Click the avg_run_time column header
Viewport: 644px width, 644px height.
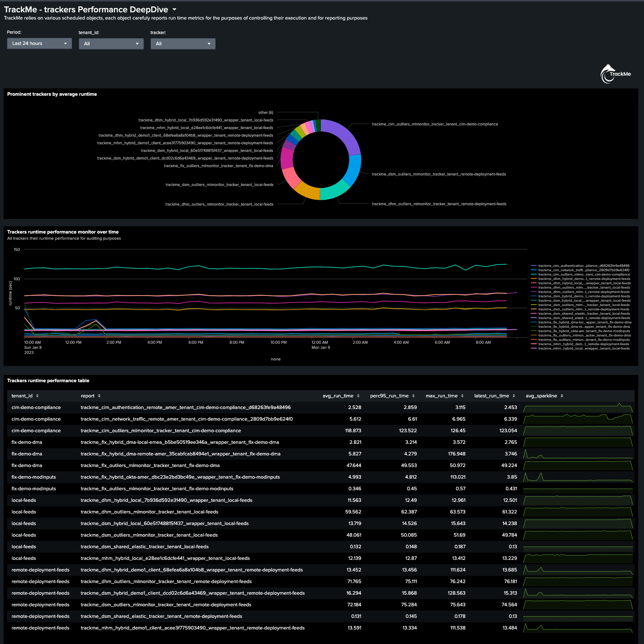pos(338,396)
